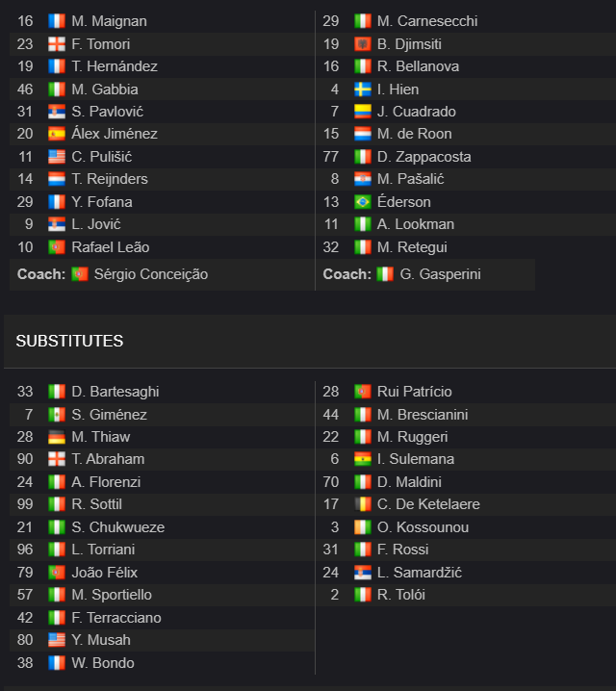
Task: Open coach G. Gasperini's name
Action: 440,274
